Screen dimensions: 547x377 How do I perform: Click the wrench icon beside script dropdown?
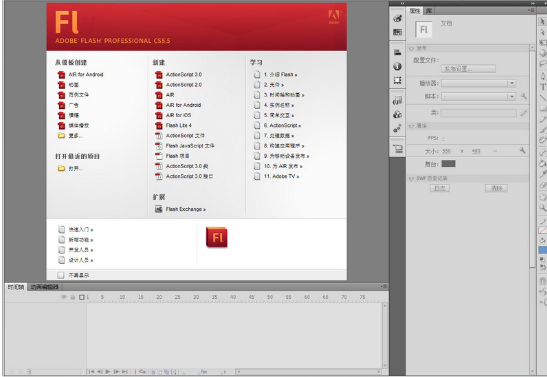[x=524, y=96]
